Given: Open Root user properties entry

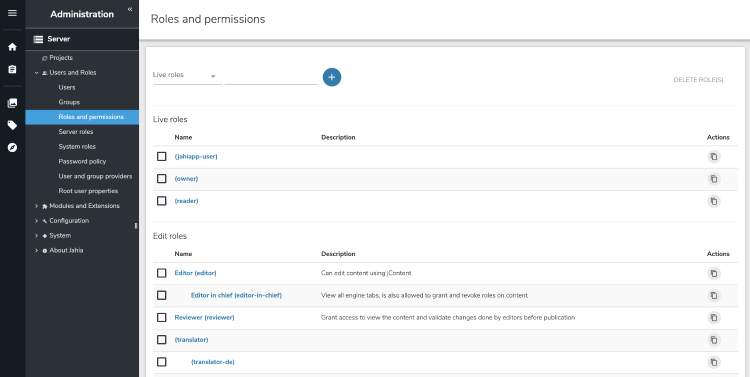Looking at the screenshot, I should point(88,191).
